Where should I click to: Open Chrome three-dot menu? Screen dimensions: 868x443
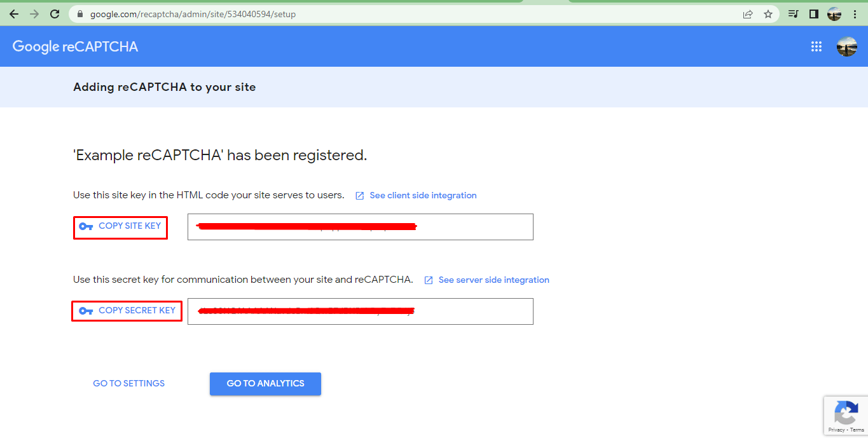[x=855, y=14]
